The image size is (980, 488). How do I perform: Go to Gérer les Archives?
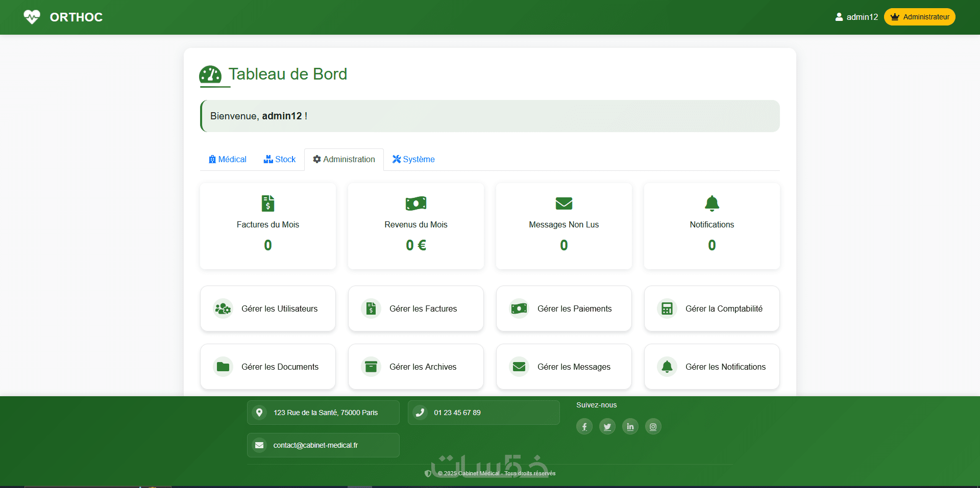[x=416, y=367]
